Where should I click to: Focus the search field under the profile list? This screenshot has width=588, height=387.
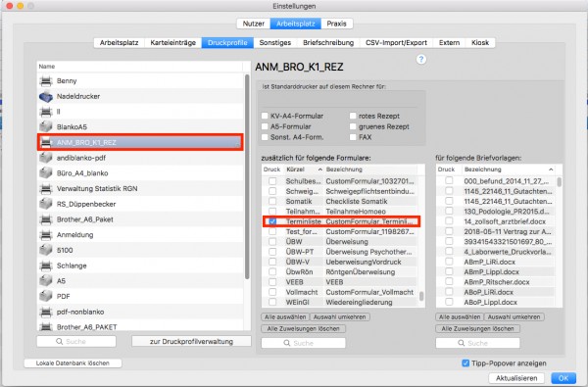click(x=76, y=341)
